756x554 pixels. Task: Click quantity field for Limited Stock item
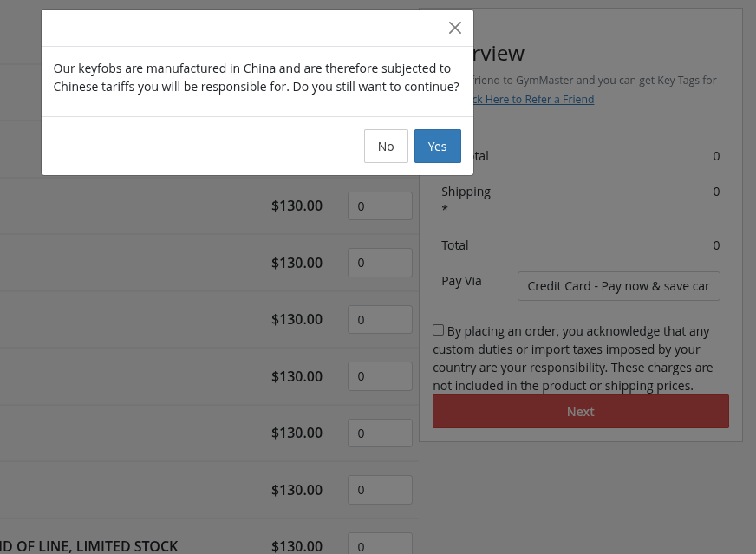point(380,544)
